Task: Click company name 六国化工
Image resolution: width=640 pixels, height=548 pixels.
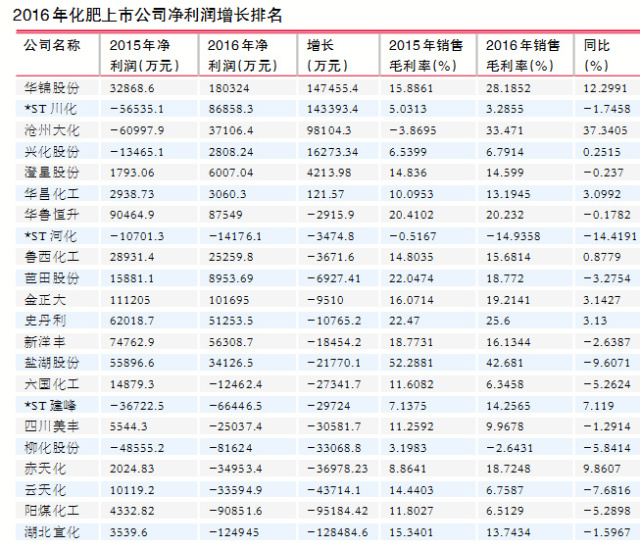Action: point(52,384)
